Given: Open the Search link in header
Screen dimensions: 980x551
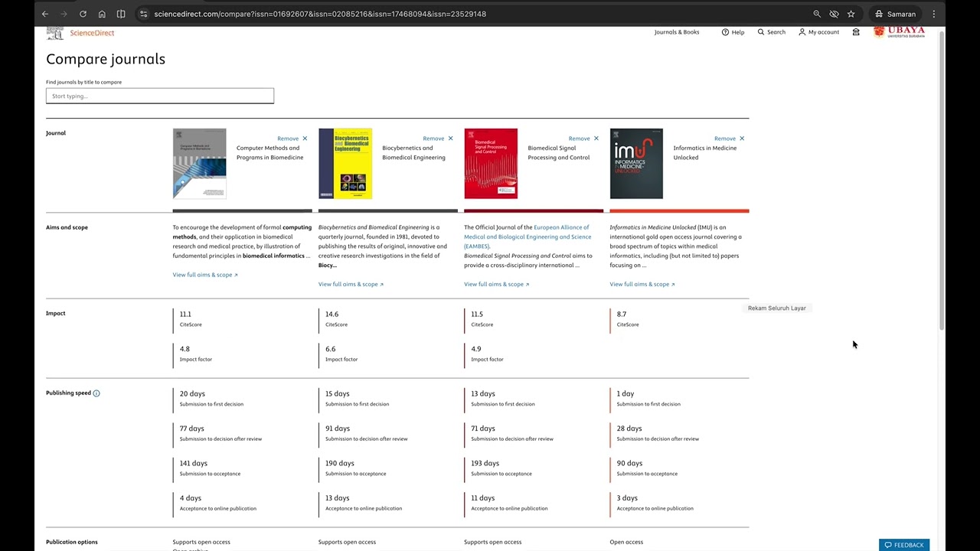Looking at the screenshot, I should pyautogui.click(x=772, y=32).
